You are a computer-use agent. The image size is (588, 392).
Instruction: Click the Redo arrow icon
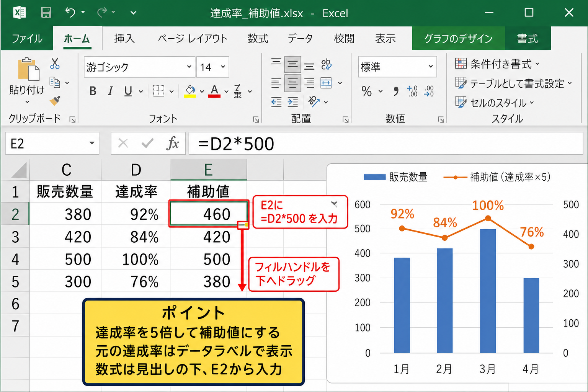click(102, 12)
